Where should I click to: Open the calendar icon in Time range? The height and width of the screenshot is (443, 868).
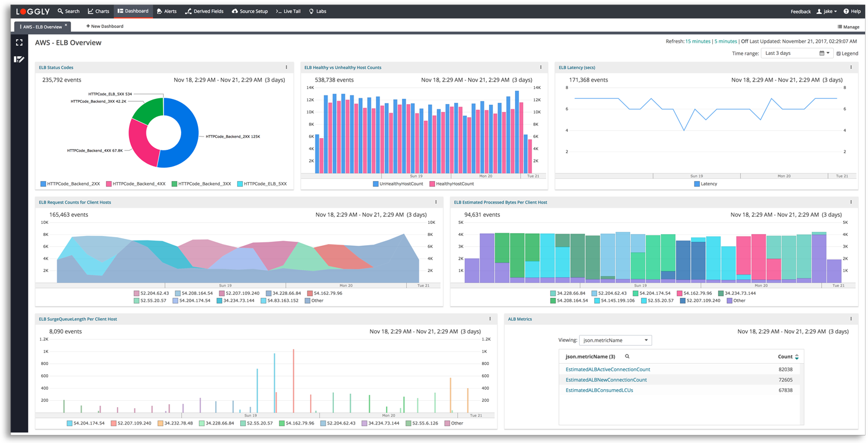(822, 53)
